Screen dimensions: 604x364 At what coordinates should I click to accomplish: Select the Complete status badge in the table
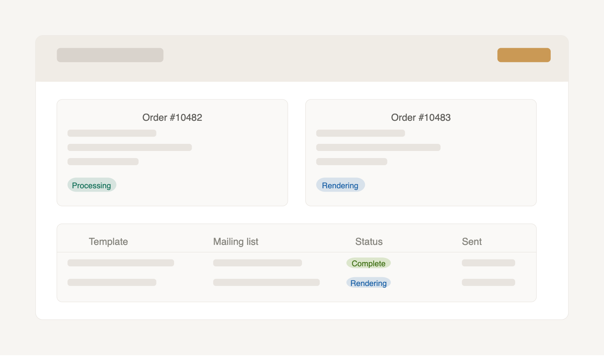(x=368, y=263)
